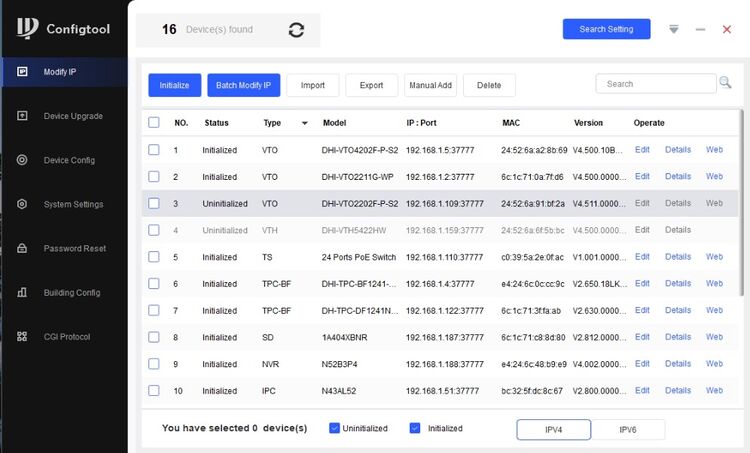Switch to the IPV4 tab
The image size is (750, 453).
tap(553, 430)
